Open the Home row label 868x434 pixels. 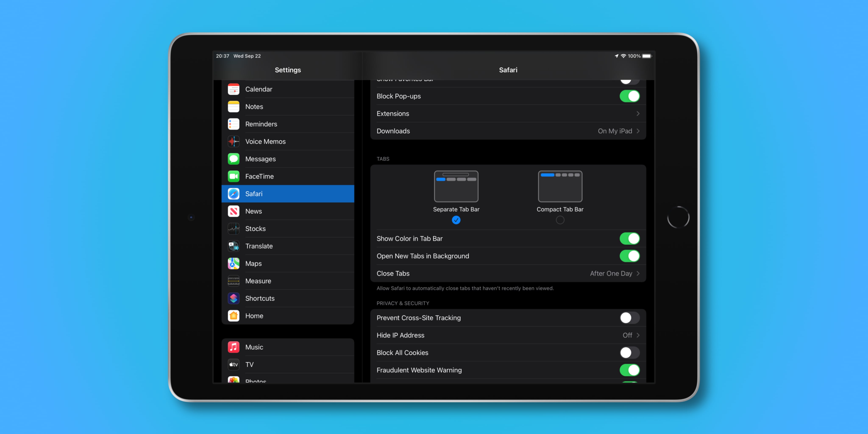[254, 316]
